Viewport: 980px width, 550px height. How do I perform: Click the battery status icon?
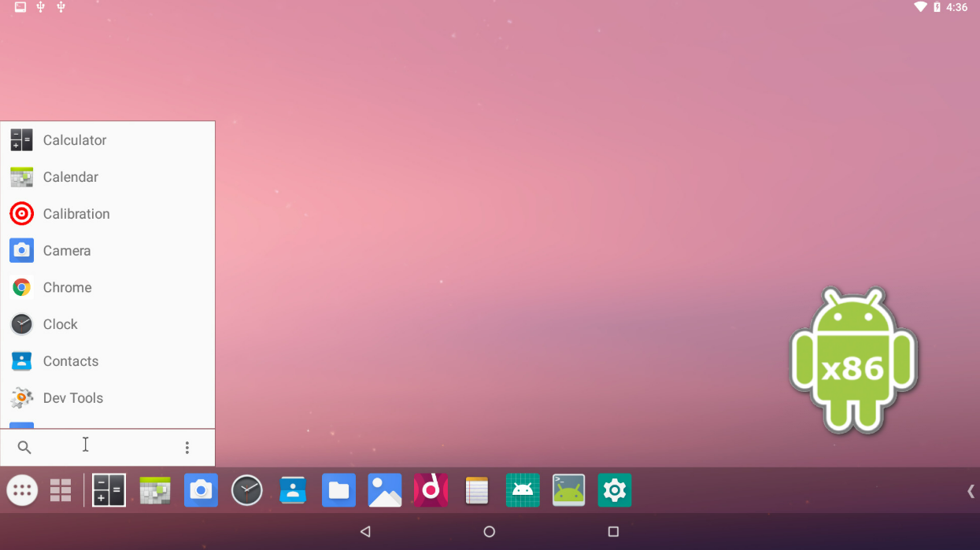(x=937, y=7)
